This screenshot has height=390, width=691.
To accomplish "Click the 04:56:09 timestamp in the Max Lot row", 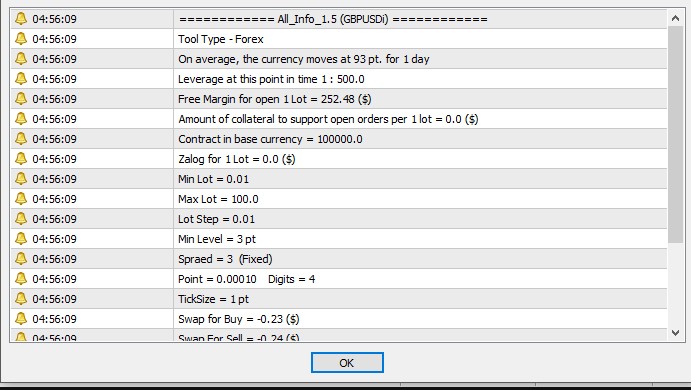I will tap(54, 199).
